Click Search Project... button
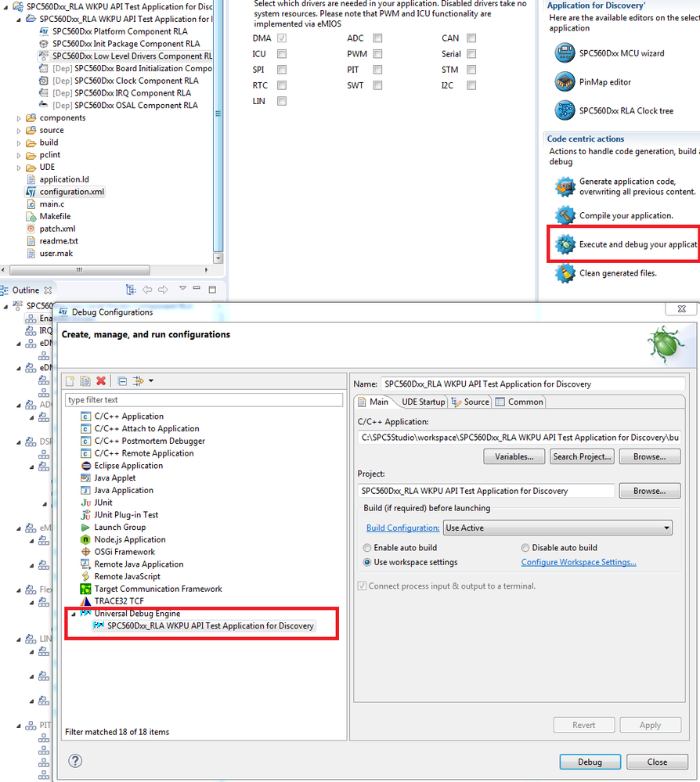This screenshot has width=700, height=782. [582, 457]
